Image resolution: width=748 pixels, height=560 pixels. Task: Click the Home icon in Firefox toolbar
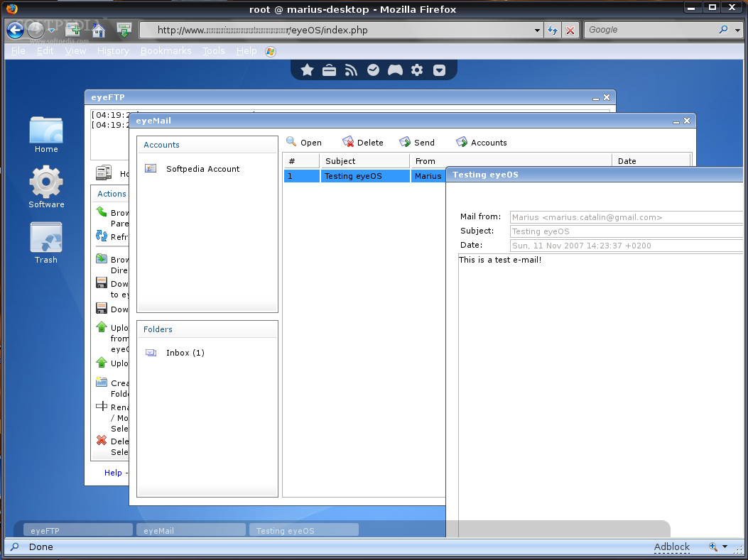pos(98,30)
